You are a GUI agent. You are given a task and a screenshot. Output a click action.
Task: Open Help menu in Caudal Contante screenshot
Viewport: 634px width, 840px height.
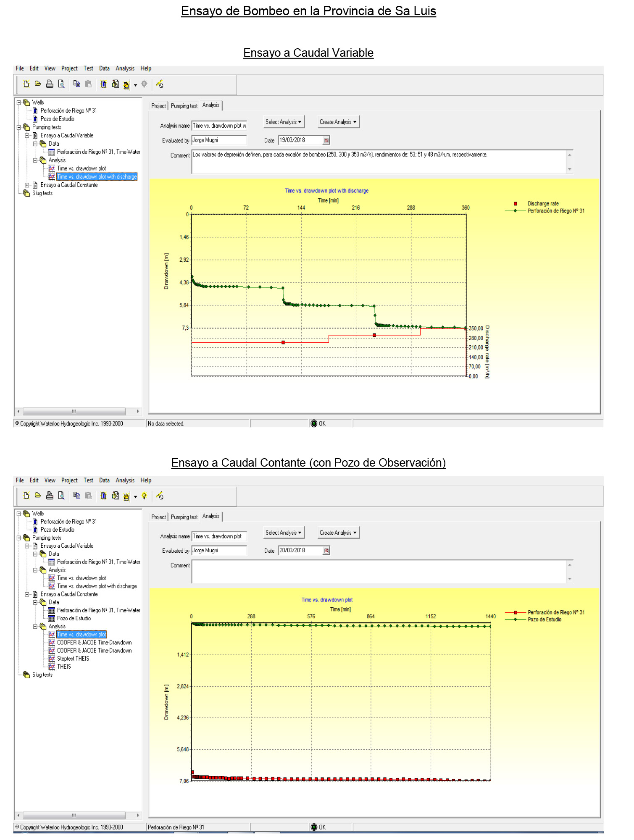click(146, 480)
